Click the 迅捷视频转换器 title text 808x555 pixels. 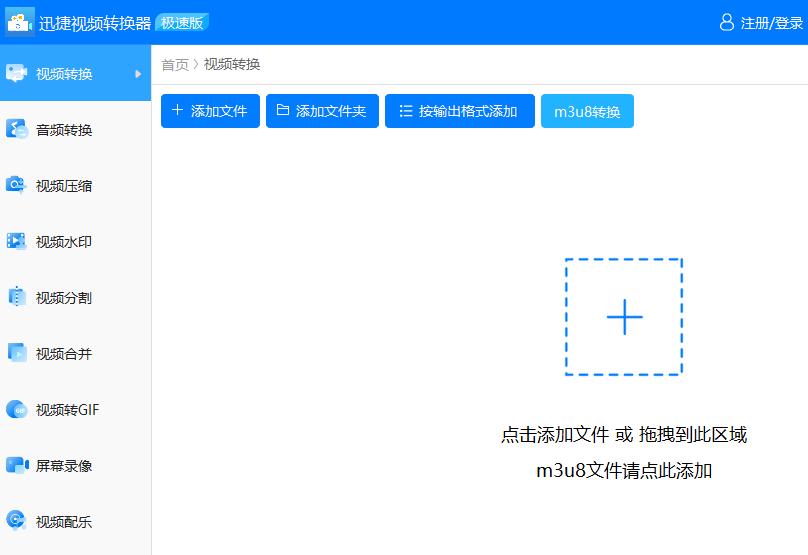[x=95, y=23]
